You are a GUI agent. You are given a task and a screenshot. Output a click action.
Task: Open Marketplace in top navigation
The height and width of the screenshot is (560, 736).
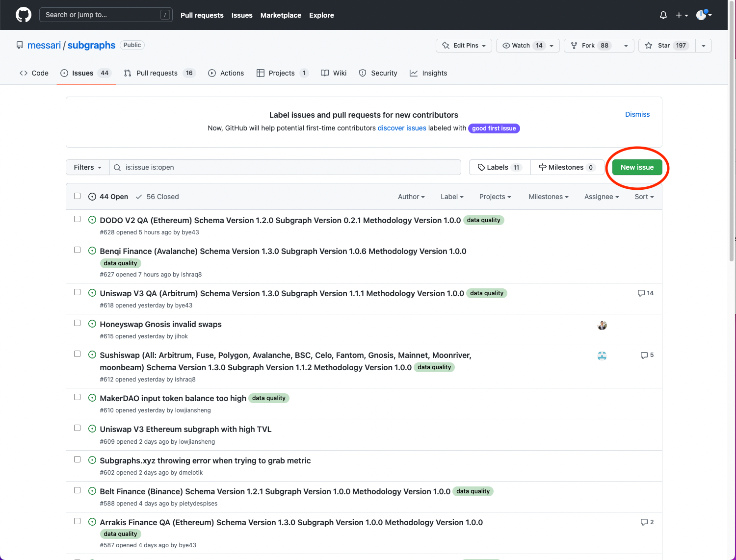point(281,15)
